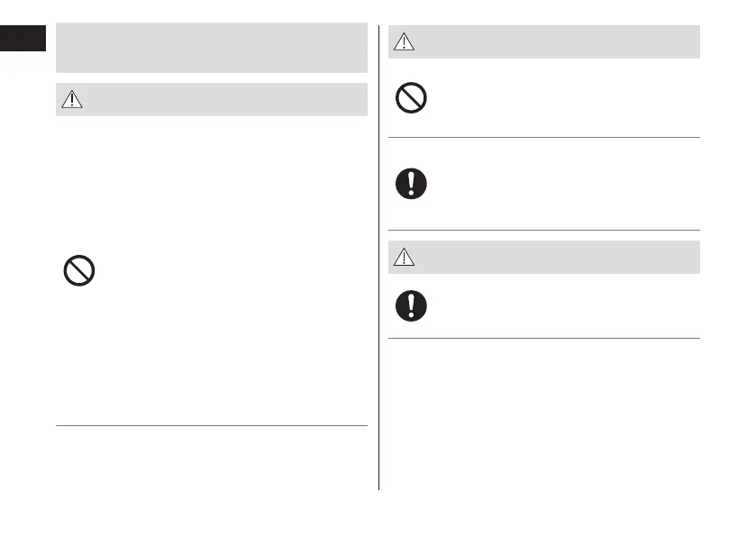Click the lower exclamation mark icon on the right

411,306
